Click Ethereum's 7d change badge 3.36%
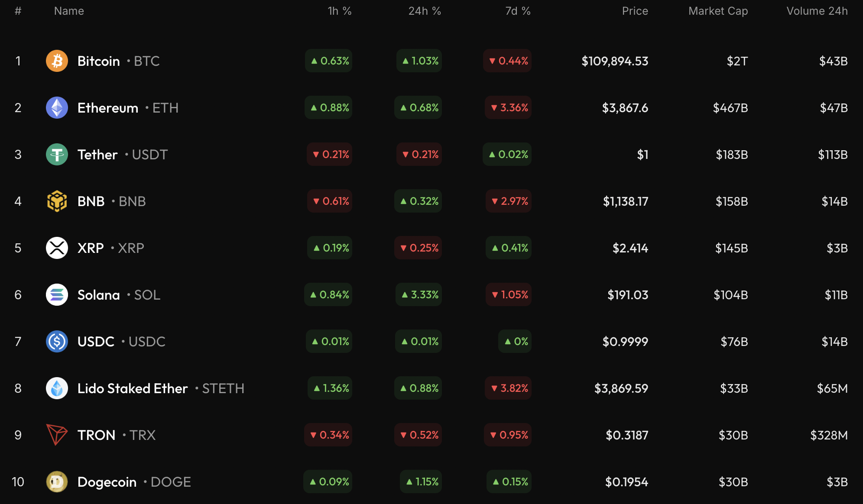Image resolution: width=863 pixels, height=504 pixels. coord(509,108)
